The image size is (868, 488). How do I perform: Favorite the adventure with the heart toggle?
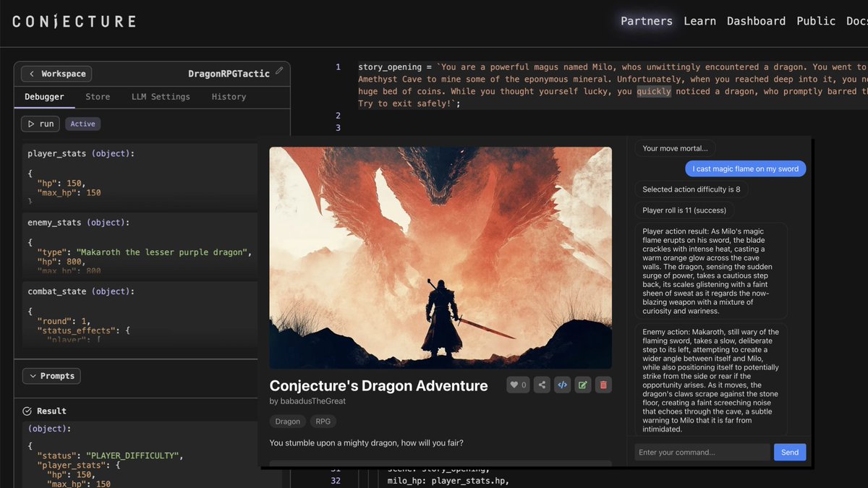517,385
